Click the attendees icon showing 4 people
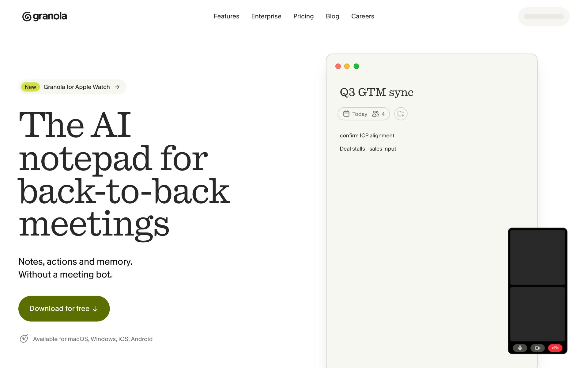This screenshot has width=588, height=368. pyautogui.click(x=375, y=114)
